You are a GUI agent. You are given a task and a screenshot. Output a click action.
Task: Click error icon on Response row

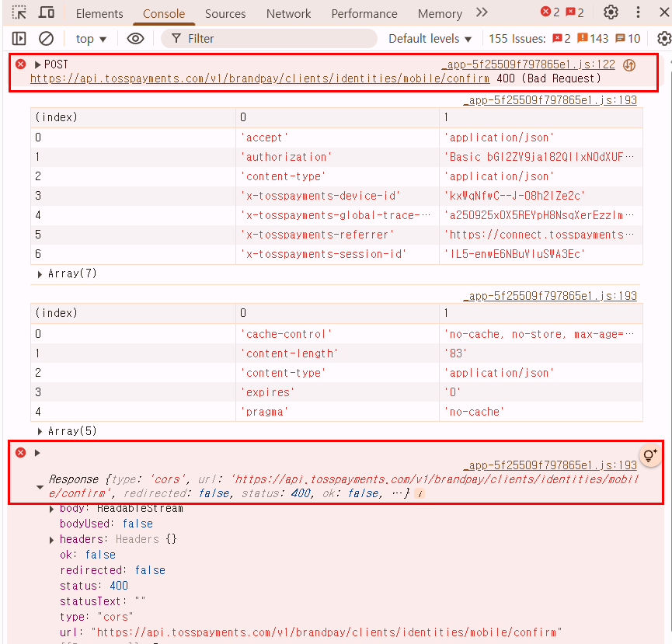[20, 452]
